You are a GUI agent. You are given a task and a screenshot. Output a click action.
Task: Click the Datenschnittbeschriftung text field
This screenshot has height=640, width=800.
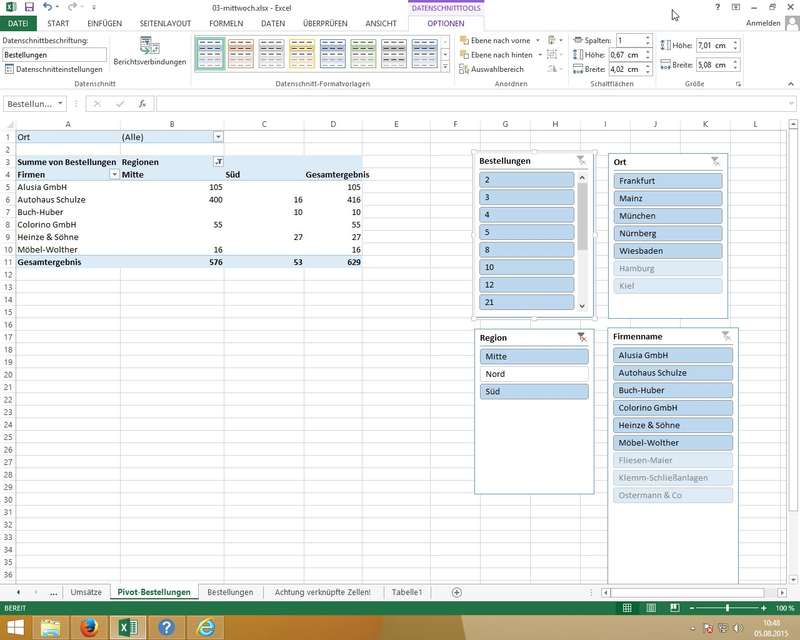click(47, 55)
